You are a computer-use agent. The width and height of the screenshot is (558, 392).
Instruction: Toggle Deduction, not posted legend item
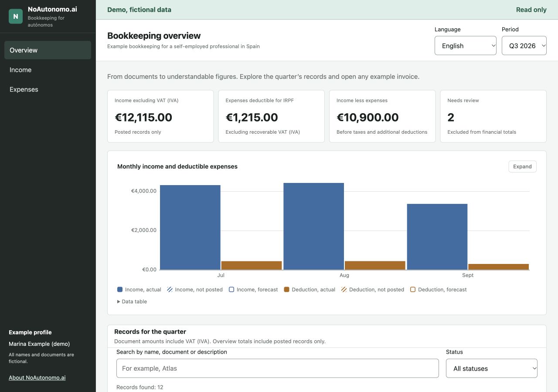point(373,290)
